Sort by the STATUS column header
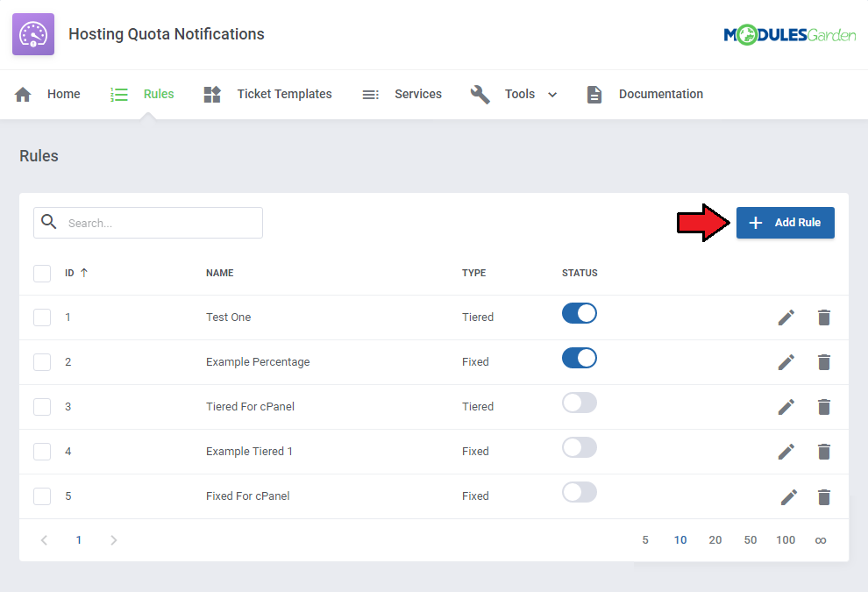 point(580,273)
